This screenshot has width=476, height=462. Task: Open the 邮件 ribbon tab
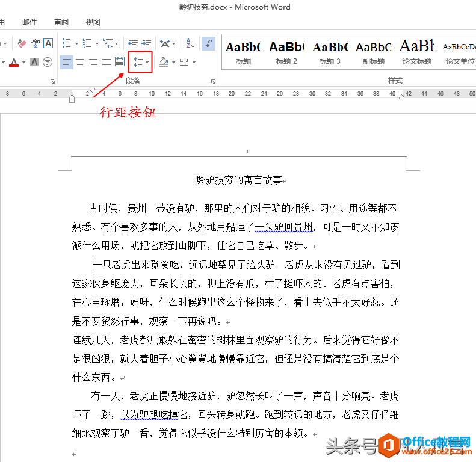pyautogui.click(x=29, y=22)
